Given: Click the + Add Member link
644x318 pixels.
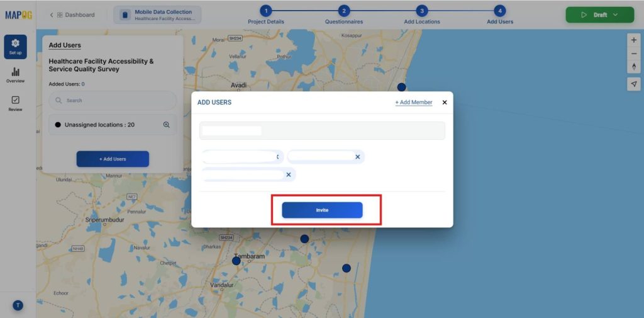Looking at the screenshot, I should [x=413, y=102].
